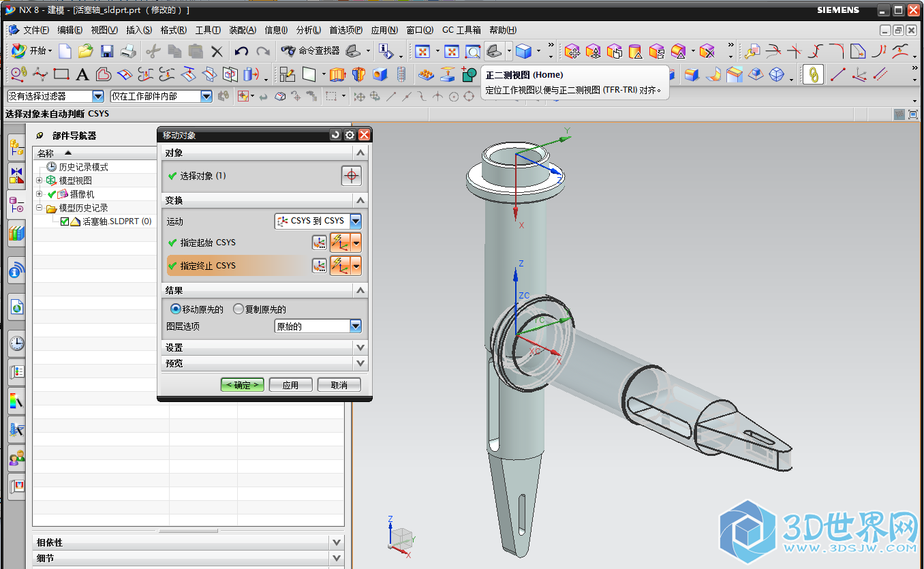Open start CSYS inferred type dropdown arrow
This screenshot has width=924, height=569.
pyautogui.click(x=356, y=243)
